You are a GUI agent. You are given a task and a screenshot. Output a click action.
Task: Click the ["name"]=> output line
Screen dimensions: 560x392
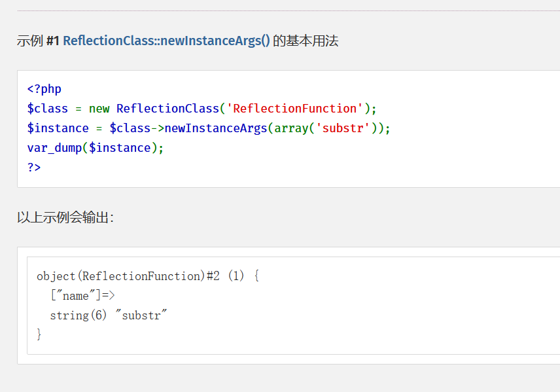tap(82, 296)
